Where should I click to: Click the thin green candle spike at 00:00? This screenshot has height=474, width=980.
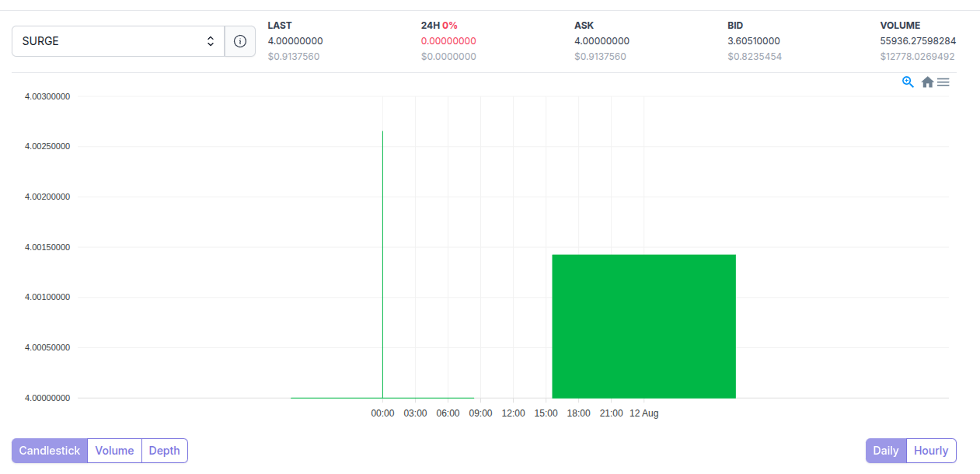(x=382, y=264)
